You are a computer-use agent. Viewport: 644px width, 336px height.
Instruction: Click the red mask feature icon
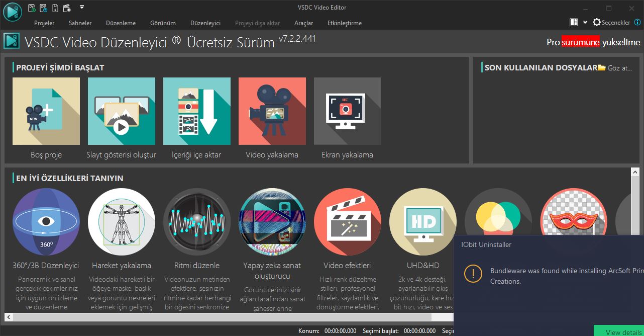[x=574, y=211]
